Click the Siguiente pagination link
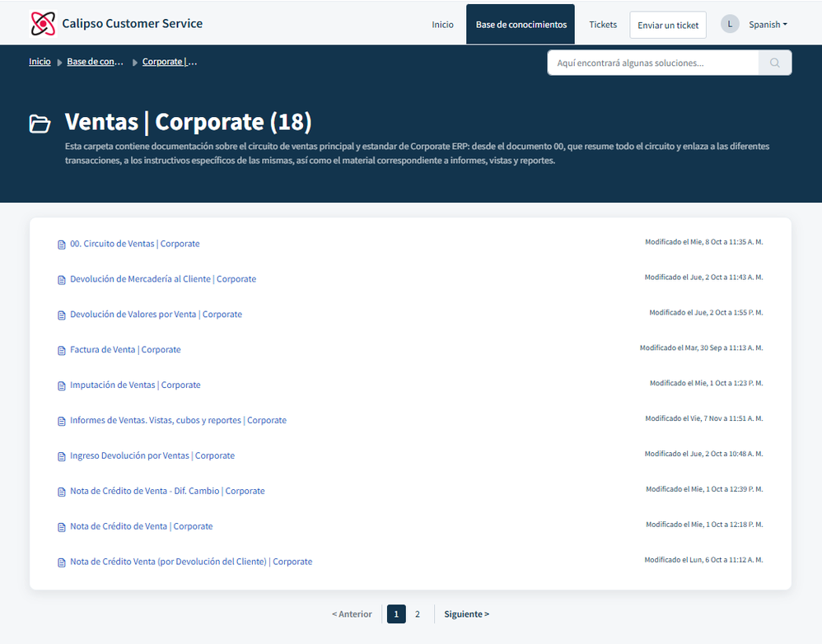 [x=466, y=614]
